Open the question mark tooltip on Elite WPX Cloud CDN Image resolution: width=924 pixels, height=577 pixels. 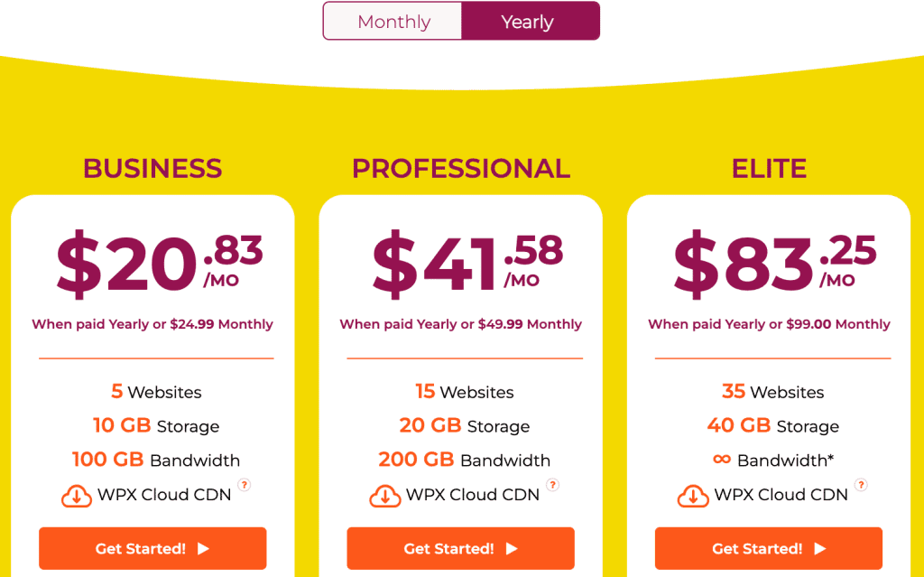click(x=860, y=484)
